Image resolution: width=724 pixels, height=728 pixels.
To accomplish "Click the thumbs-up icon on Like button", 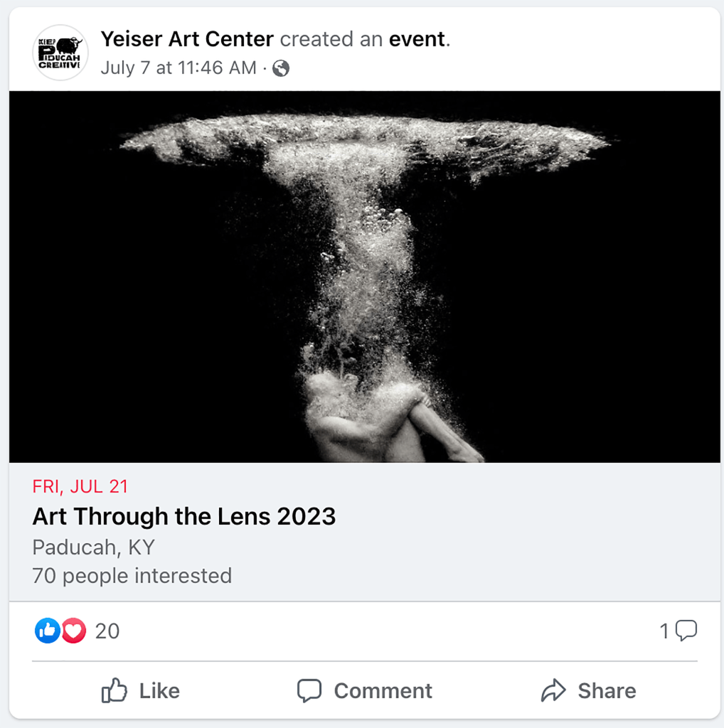I will pos(115,690).
